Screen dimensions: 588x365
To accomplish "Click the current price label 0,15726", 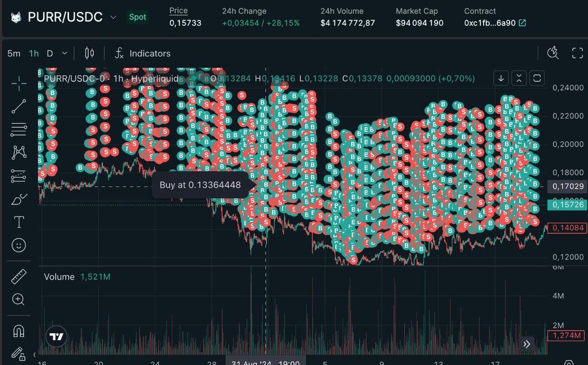I will point(568,204).
